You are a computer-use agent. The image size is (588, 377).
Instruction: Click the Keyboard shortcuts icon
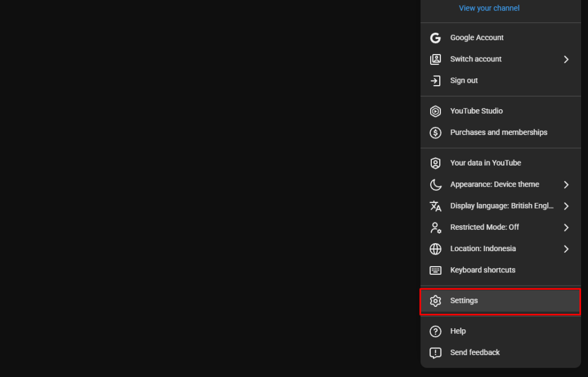435,270
